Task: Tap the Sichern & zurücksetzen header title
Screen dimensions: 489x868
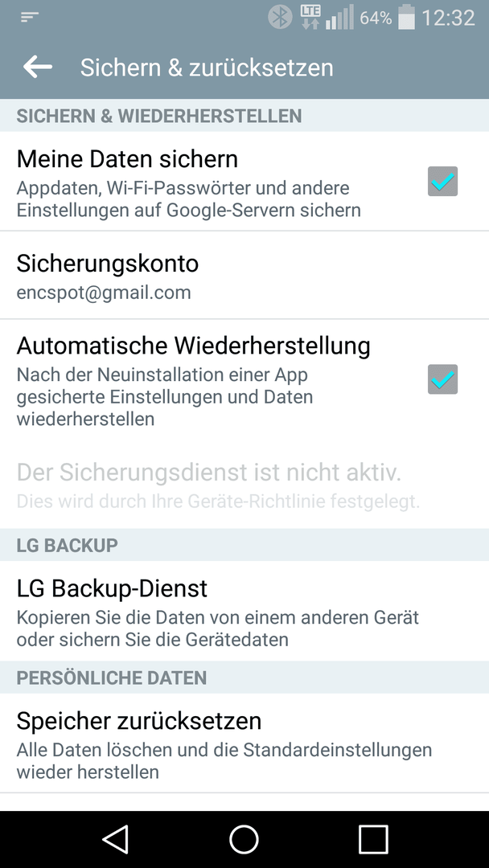Action: click(x=207, y=68)
